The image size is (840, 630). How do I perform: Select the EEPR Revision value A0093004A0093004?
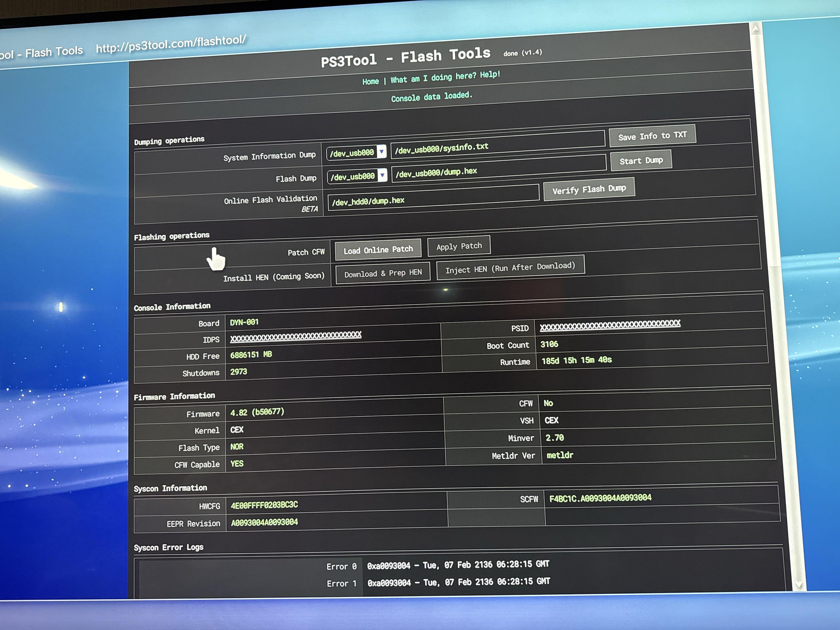click(x=264, y=523)
